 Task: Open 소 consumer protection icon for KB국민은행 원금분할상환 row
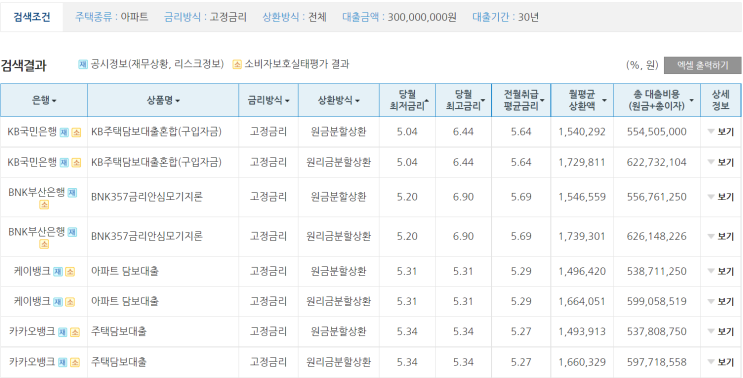pyautogui.click(x=76, y=133)
